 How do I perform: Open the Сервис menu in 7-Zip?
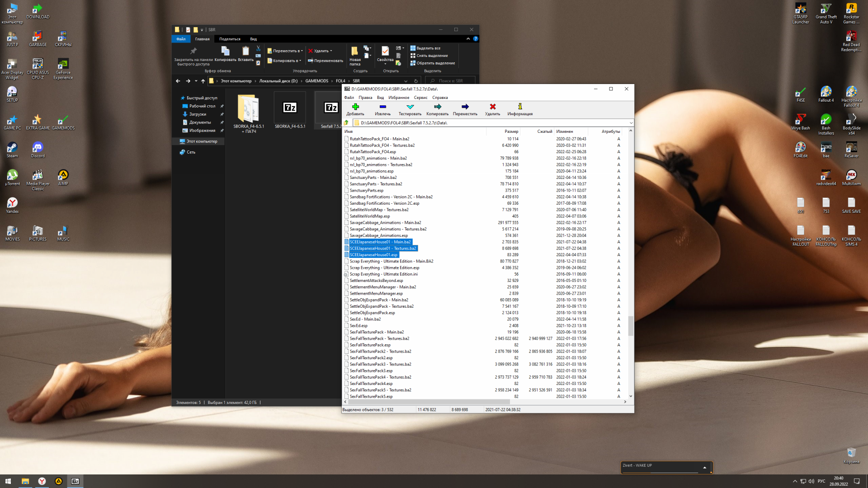(420, 98)
